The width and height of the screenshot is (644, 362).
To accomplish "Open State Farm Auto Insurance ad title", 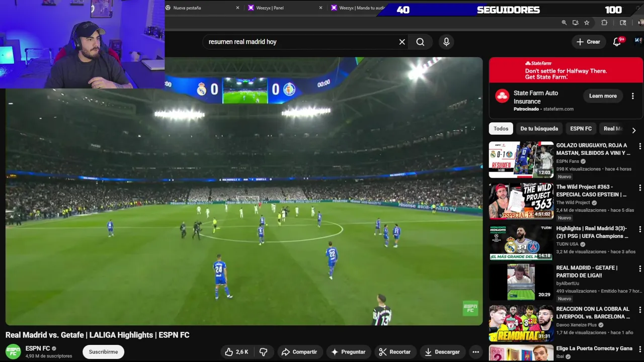I will tap(535, 97).
